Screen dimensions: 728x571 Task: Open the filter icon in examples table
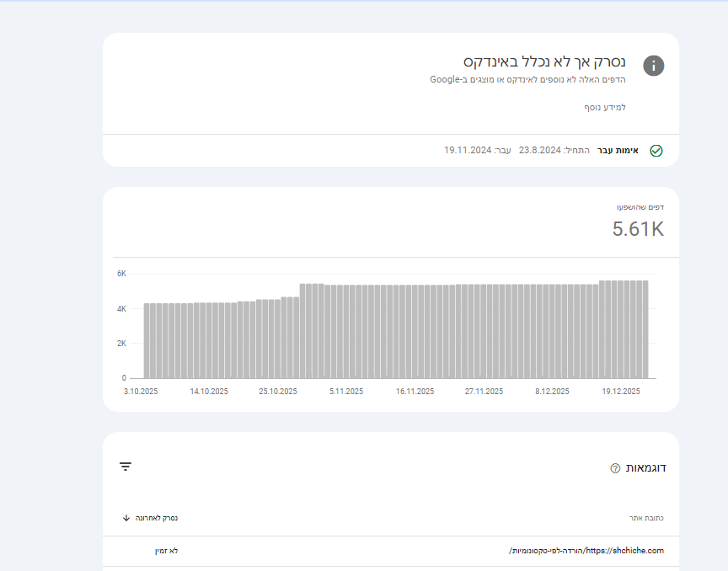pyautogui.click(x=126, y=467)
